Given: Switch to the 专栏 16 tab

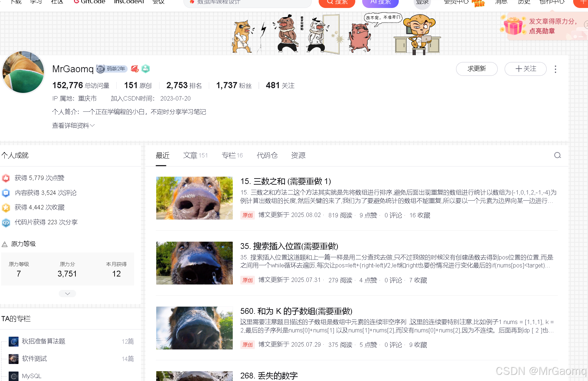Looking at the screenshot, I should coord(232,155).
